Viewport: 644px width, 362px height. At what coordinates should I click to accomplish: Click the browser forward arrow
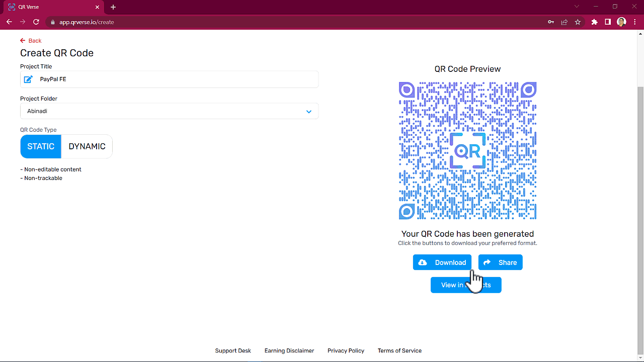pos(23,22)
